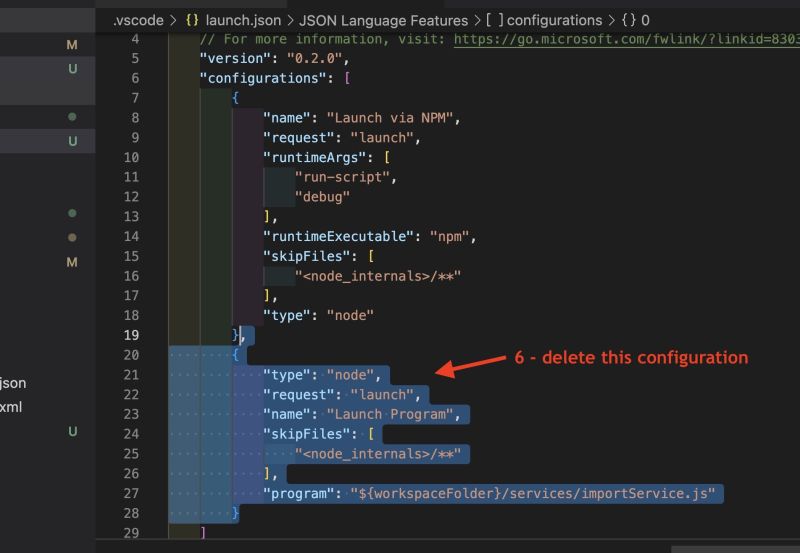
Task: Click line number 20 in the gutter
Action: point(131,355)
